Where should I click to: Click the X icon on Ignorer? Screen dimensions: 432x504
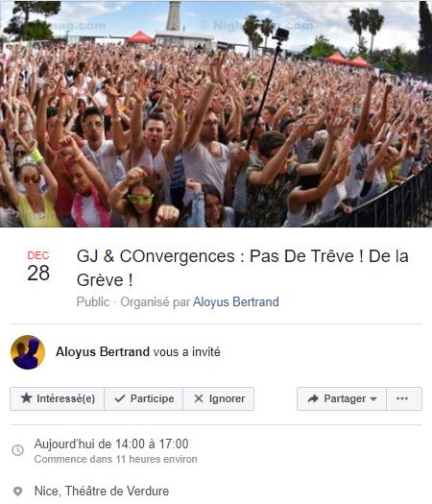click(x=199, y=398)
